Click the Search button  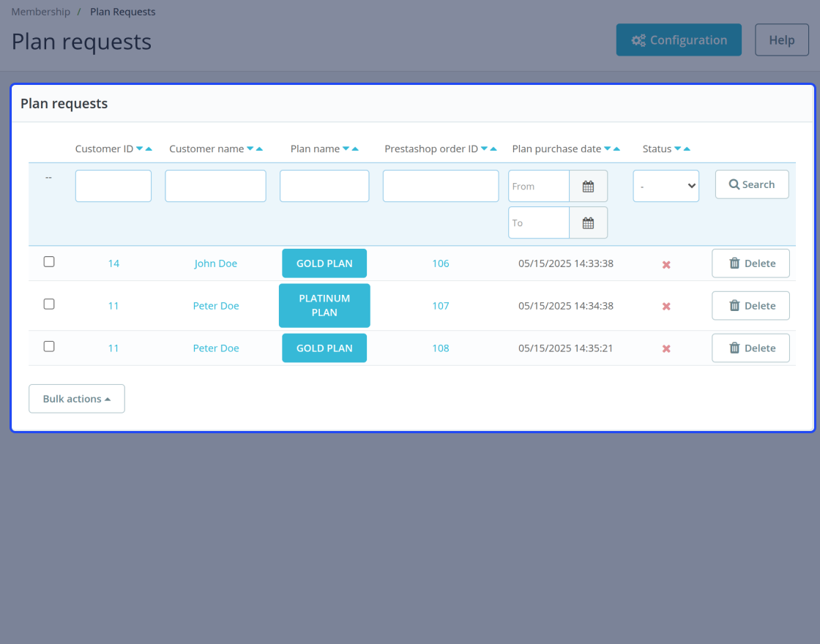point(752,184)
